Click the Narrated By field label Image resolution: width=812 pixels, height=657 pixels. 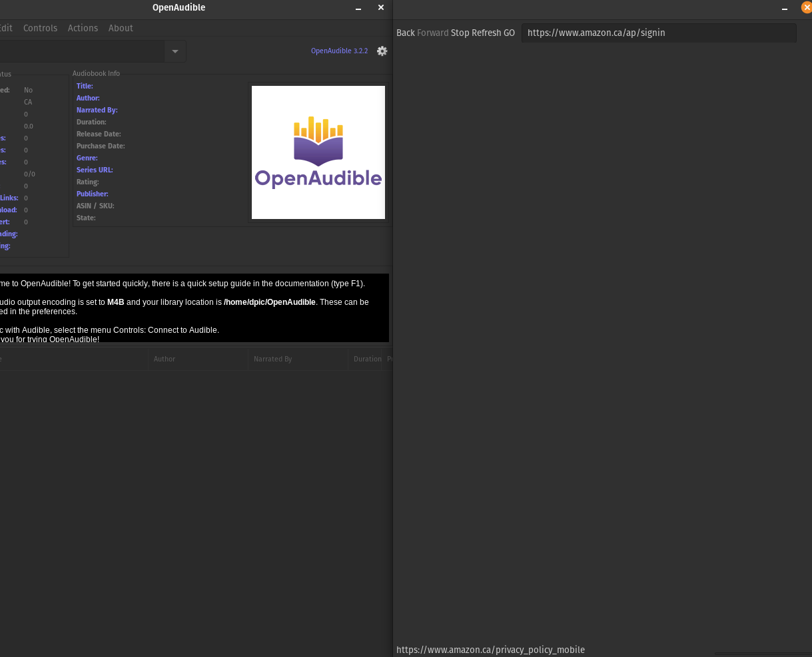click(x=97, y=110)
